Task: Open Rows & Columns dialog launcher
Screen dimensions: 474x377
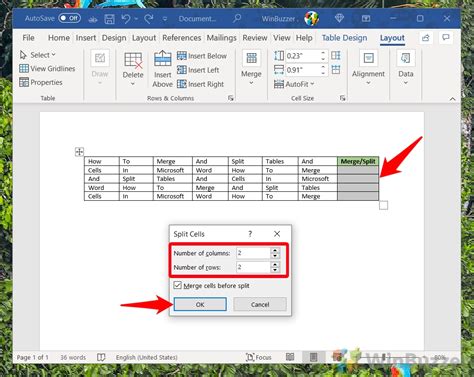Action: (231, 98)
